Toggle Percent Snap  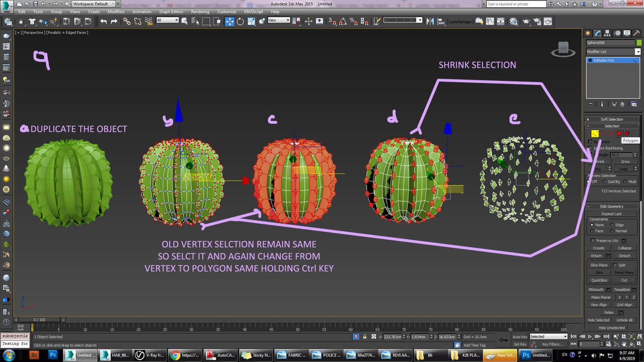(x=353, y=21)
